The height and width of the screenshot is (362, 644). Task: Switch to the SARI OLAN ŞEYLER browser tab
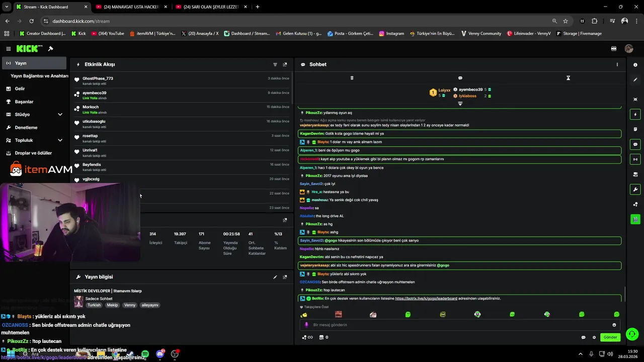click(x=211, y=7)
